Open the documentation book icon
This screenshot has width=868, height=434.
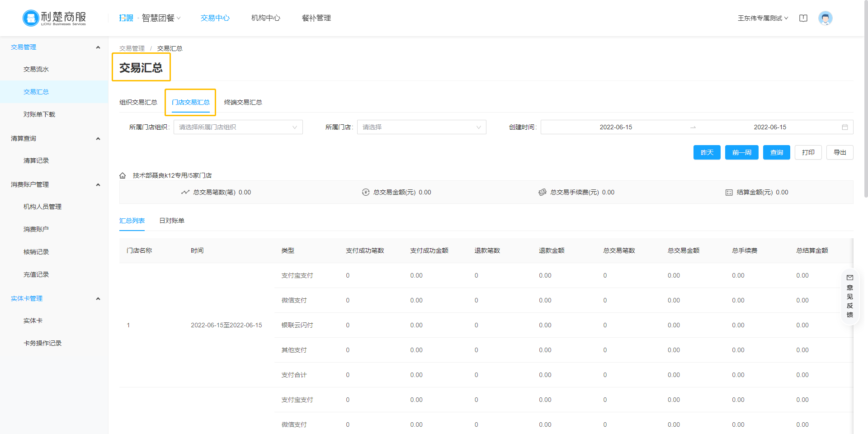(803, 18)
